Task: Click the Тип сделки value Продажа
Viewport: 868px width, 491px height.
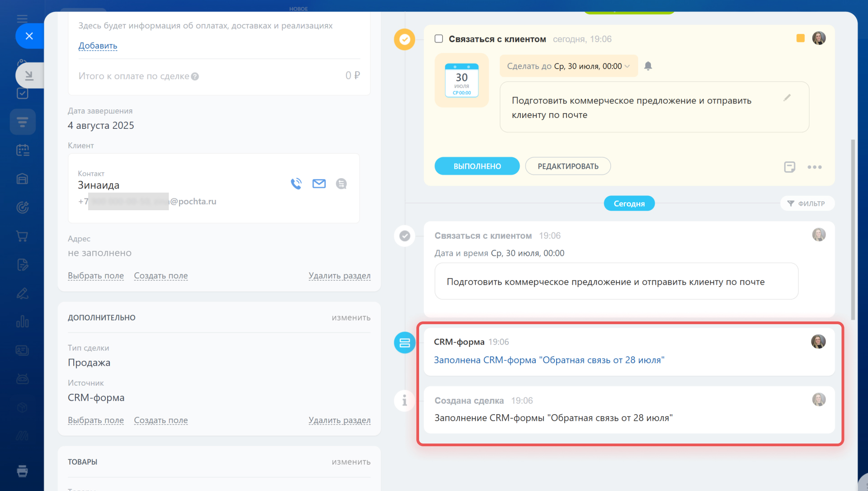Action: click(x=89, y=363)
